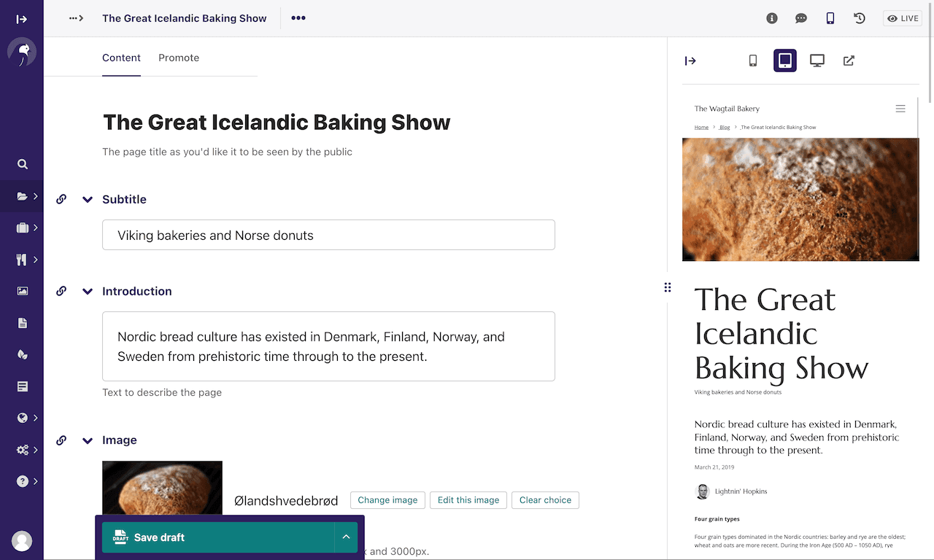Open the page actions three-dots menu

click(298, 18)
